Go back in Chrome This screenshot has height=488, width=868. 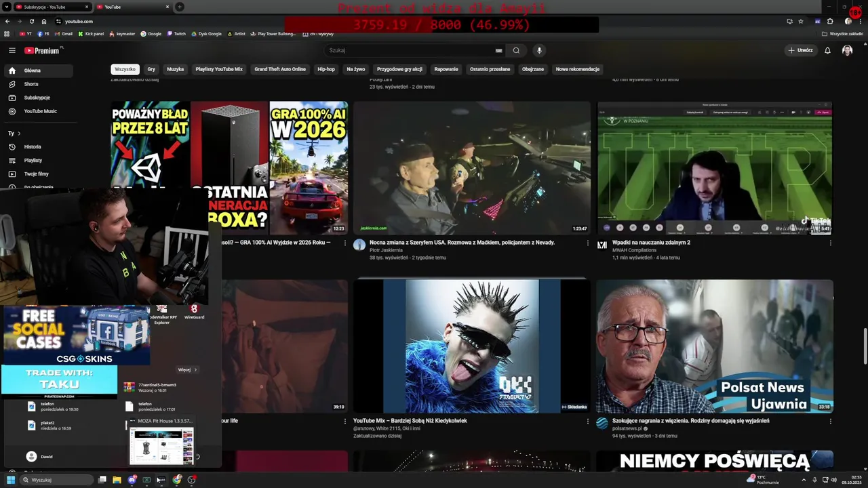7,21
